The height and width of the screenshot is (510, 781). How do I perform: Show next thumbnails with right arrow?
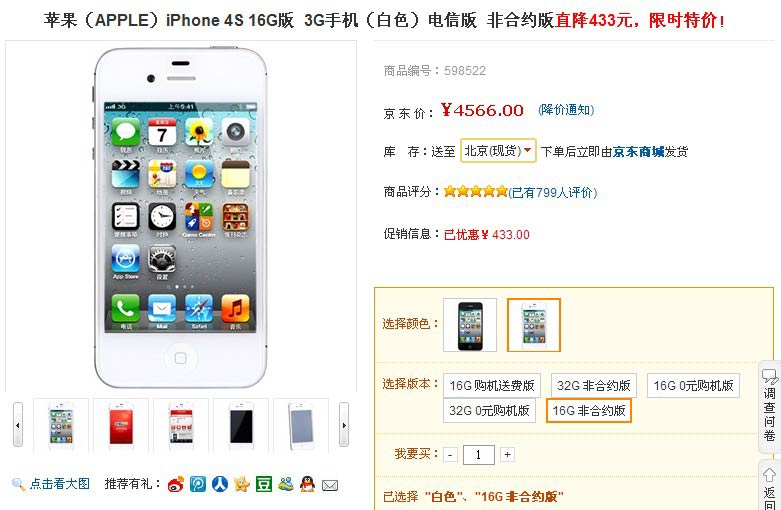coord(344,425)
